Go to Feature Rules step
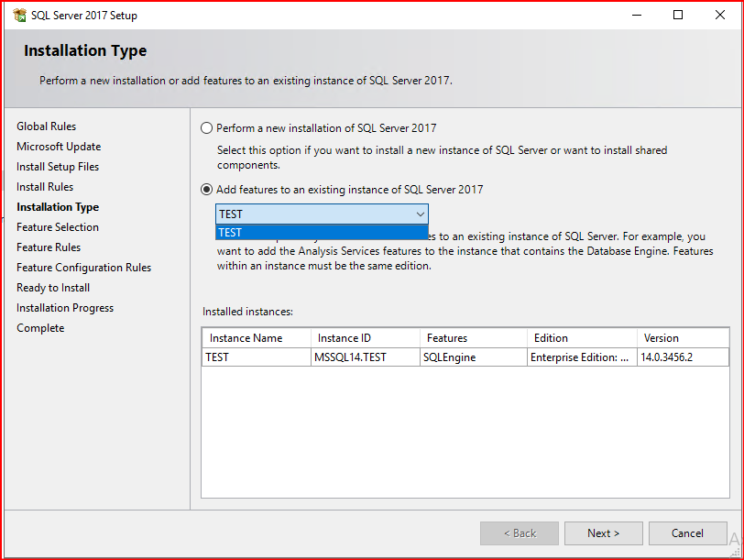This screenshot has width=744, height=560. (x=49, y=247)
